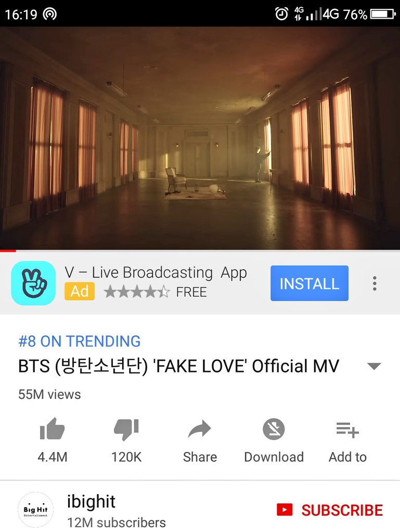Tap the V – Live Broadcasting App ad title
Image resolution: width=400 pixels, height=532 pixels.
(x=156, y=273)
